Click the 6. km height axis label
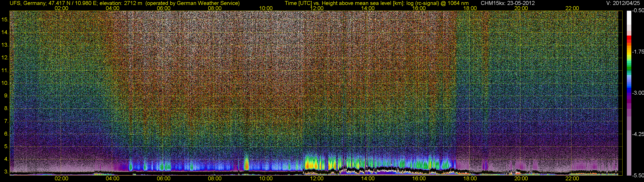The image size is (644, 182). 6,134
